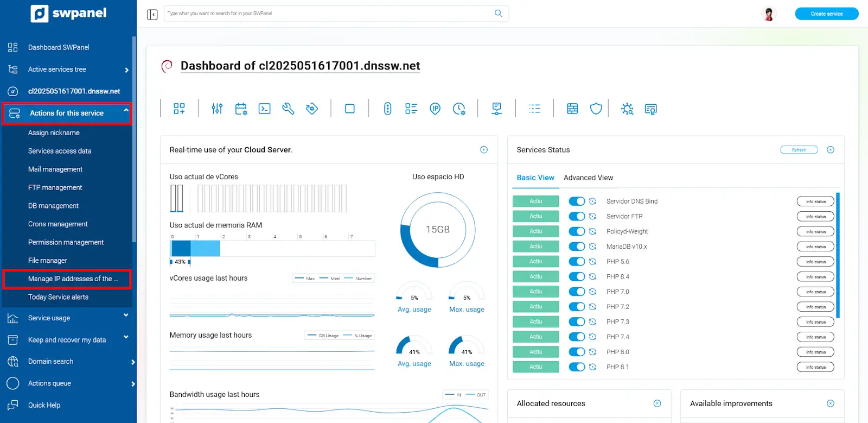Image resolution: width=868 pixels, height=423 pixels.
Task: Click the shield security icon
Action: [x=596, y=109]
